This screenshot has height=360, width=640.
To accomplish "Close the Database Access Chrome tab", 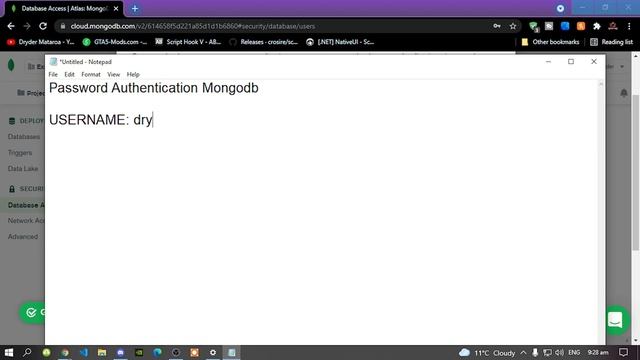I will pyautogui.click(x=116, y=9).
